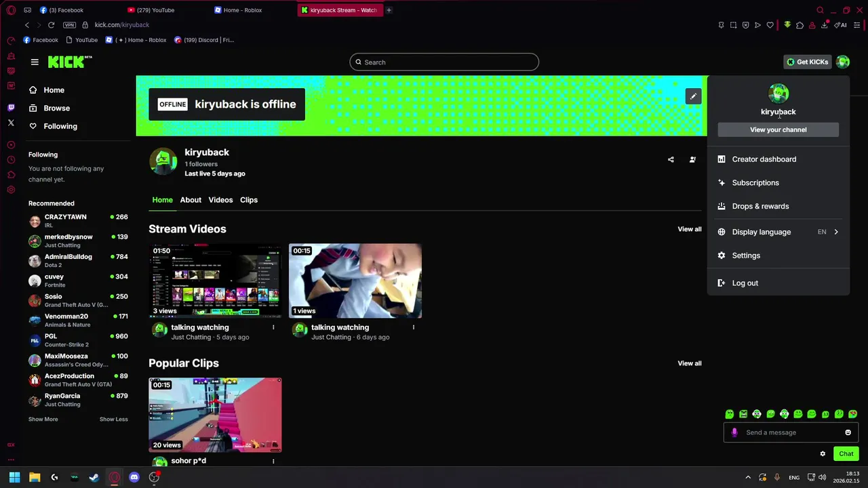The width and height of the screenshot is (868, 488).
Task: Open chat settings gear icon
Action: point(823,454)
